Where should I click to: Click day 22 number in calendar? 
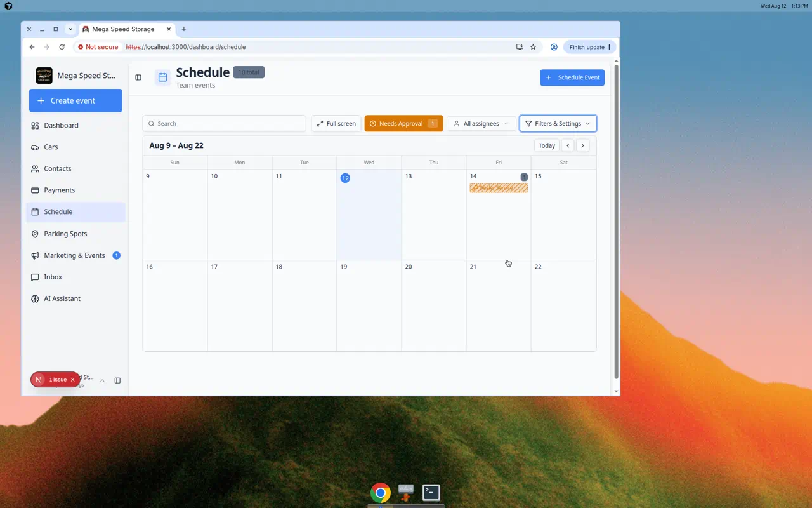(x=538, y=267)
